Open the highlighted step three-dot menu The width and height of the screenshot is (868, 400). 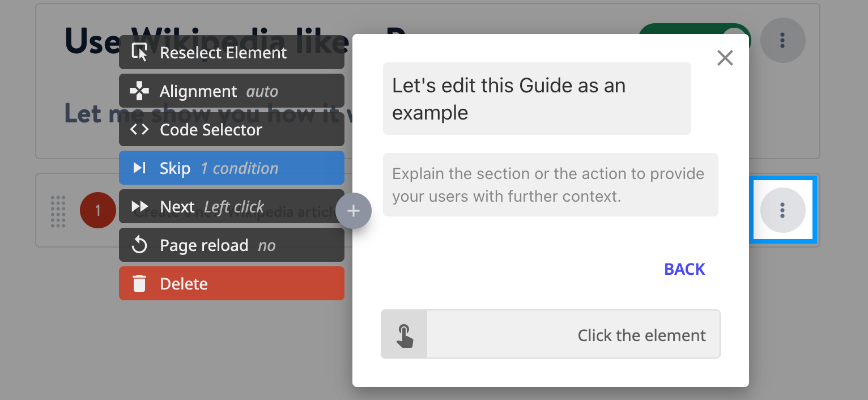[x=782, y=210]
